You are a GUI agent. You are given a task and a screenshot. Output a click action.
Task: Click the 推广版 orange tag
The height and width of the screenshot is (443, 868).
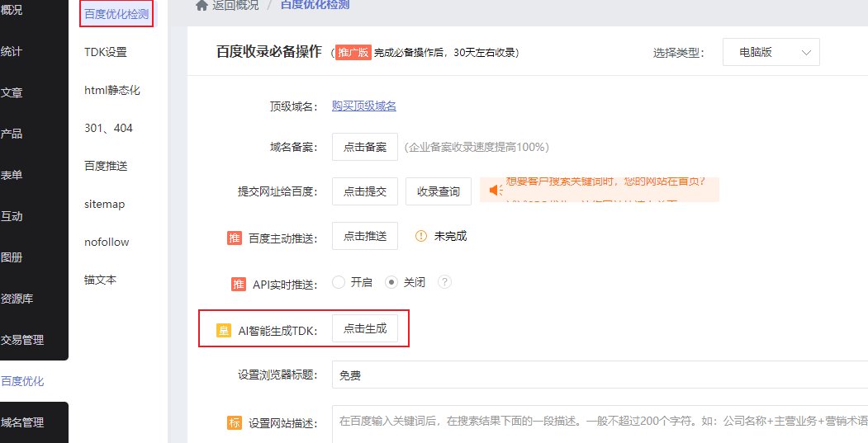pyautogui.click(x=353, y=53)
